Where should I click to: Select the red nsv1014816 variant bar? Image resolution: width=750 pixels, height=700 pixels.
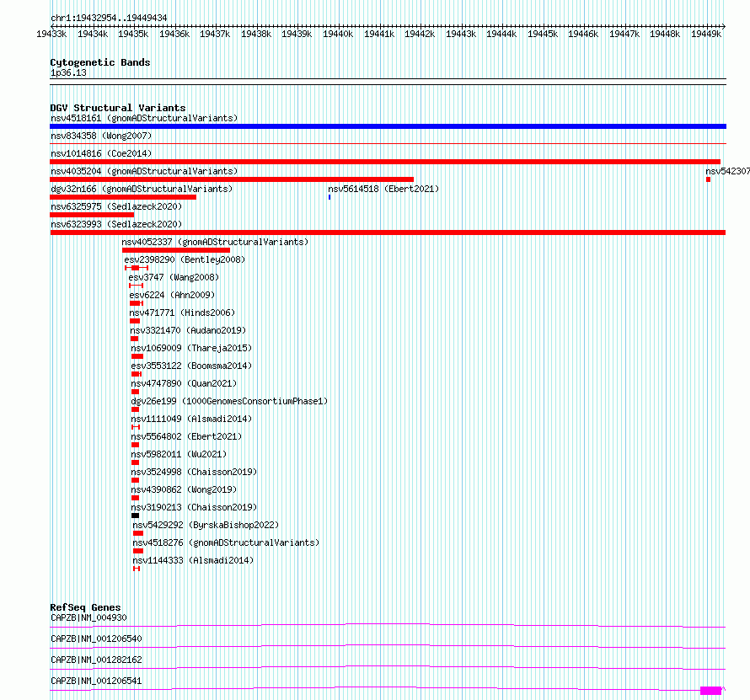[385, 162]
